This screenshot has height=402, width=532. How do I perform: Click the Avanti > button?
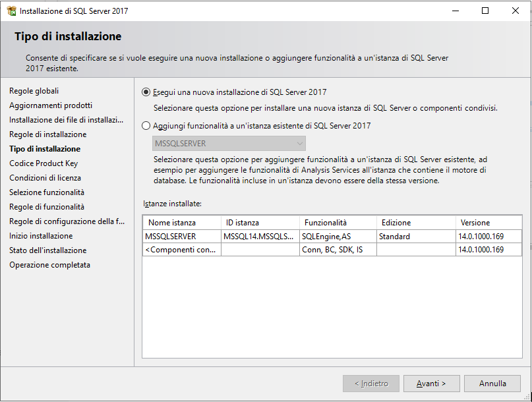(x=431, y=384)
